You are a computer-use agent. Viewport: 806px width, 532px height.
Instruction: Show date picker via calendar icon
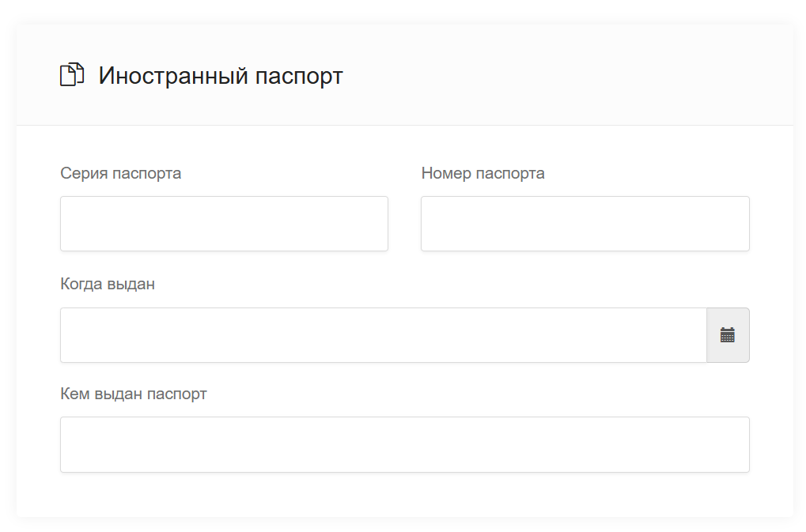[x=727, y=335]
